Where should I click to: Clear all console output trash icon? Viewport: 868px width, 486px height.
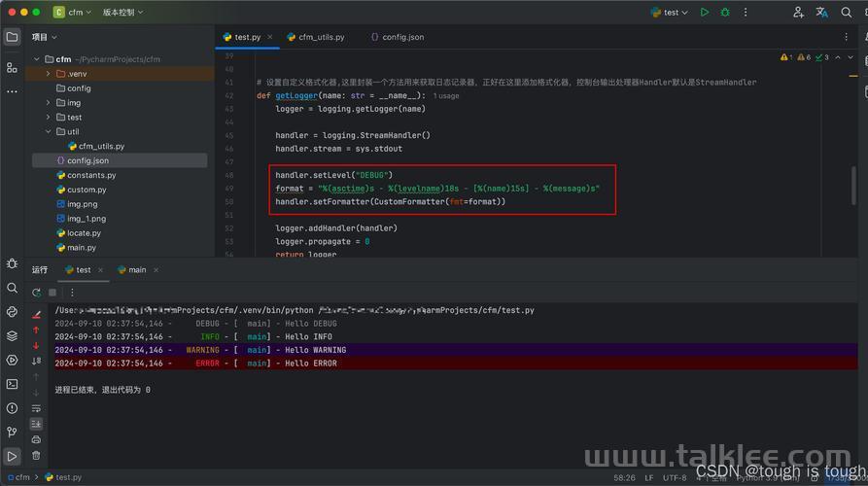point(36,455)
